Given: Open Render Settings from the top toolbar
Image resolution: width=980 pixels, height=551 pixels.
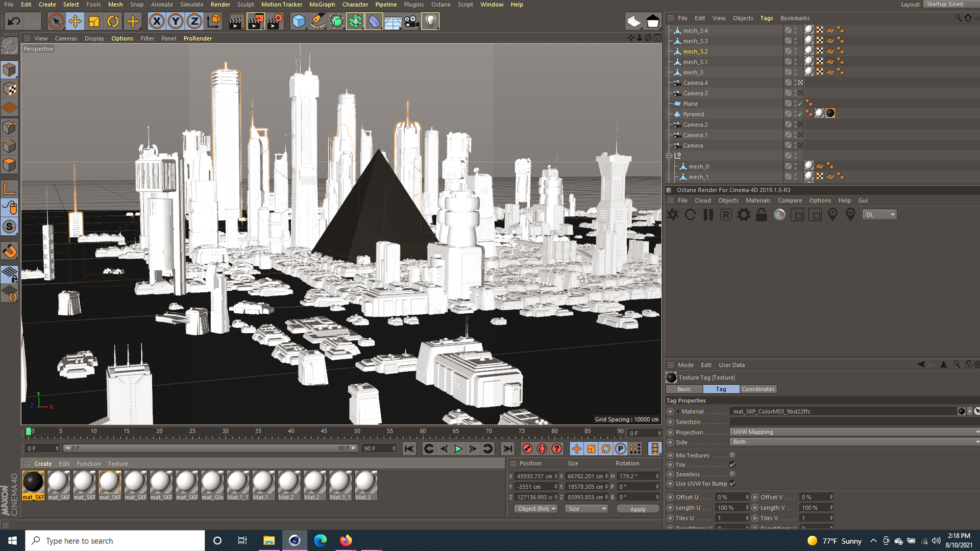Looking at the screenshot, I should [x=275, y=21].
